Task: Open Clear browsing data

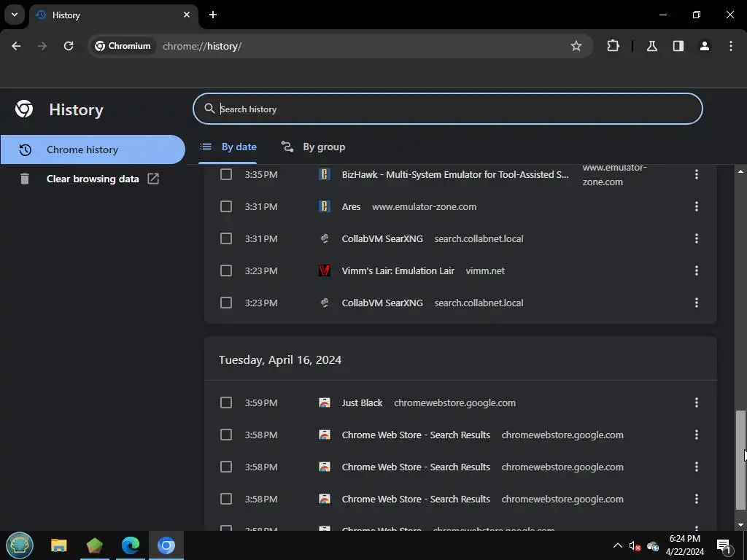Action: (93, 179)
